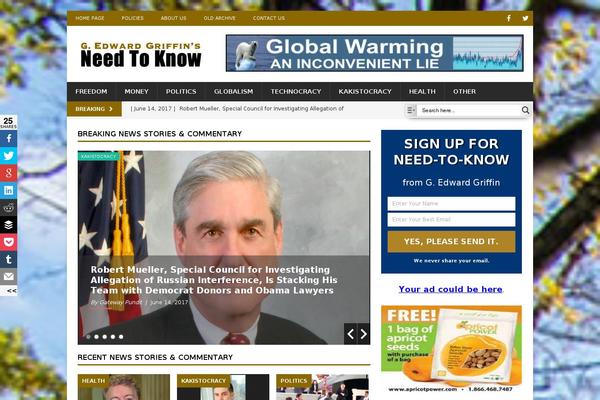
Task: Click the Need To Know site logo
Action: [x=141, y=55]
